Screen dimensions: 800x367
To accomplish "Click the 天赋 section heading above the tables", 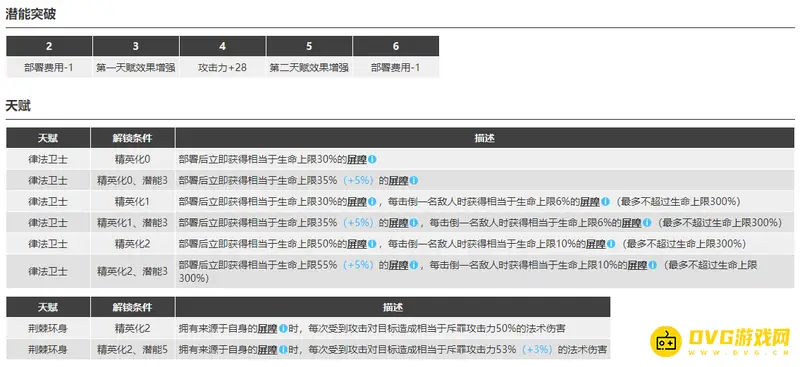I will coord(18,106).
